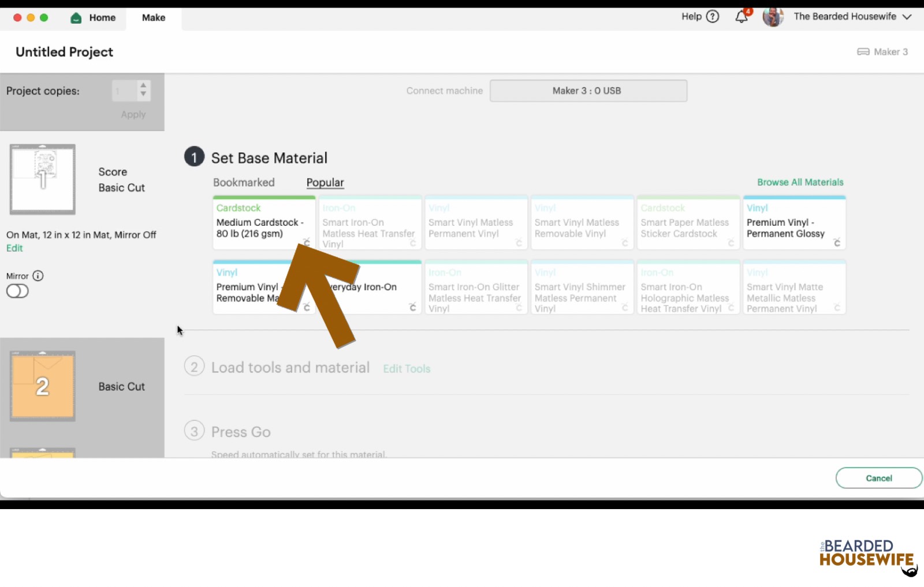Viewport: 924px width, 587px height.
Task: Increase project copies with up arrow
Action: pos(143,85)
